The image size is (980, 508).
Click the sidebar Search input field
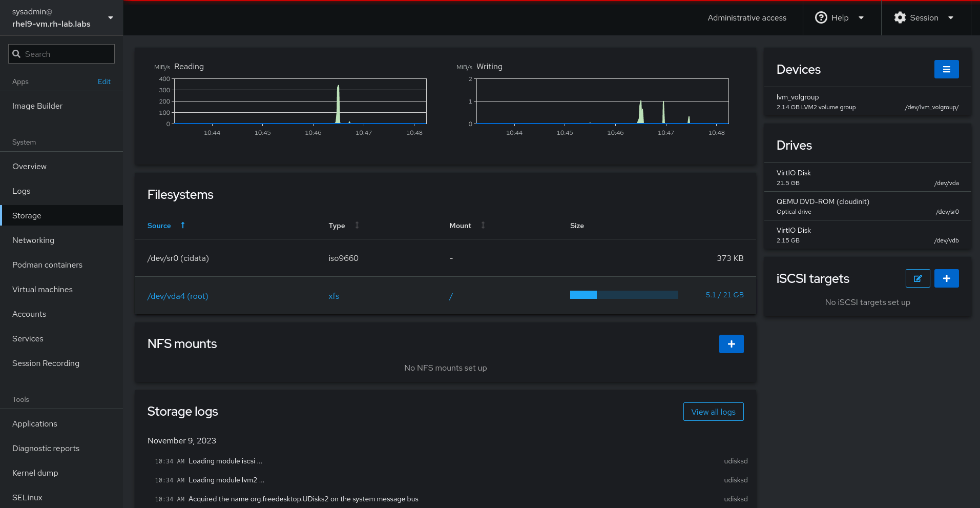point(68,54)
